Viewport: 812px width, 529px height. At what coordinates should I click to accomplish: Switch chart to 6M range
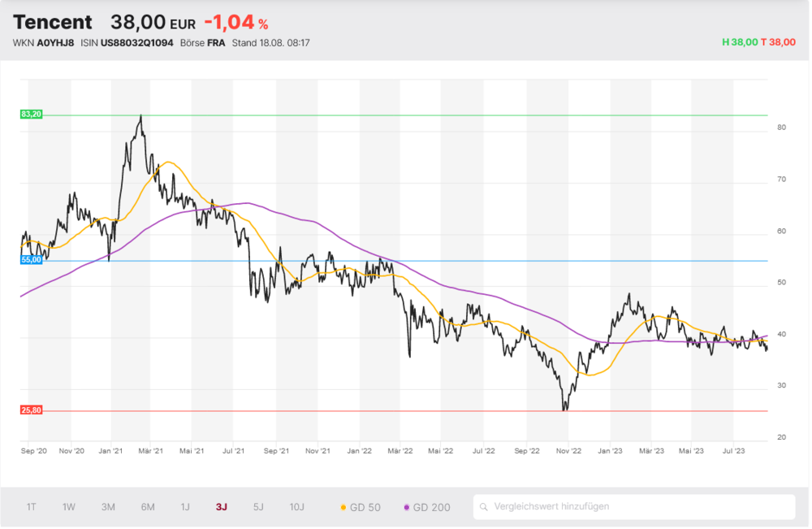(x=148, y=508)
